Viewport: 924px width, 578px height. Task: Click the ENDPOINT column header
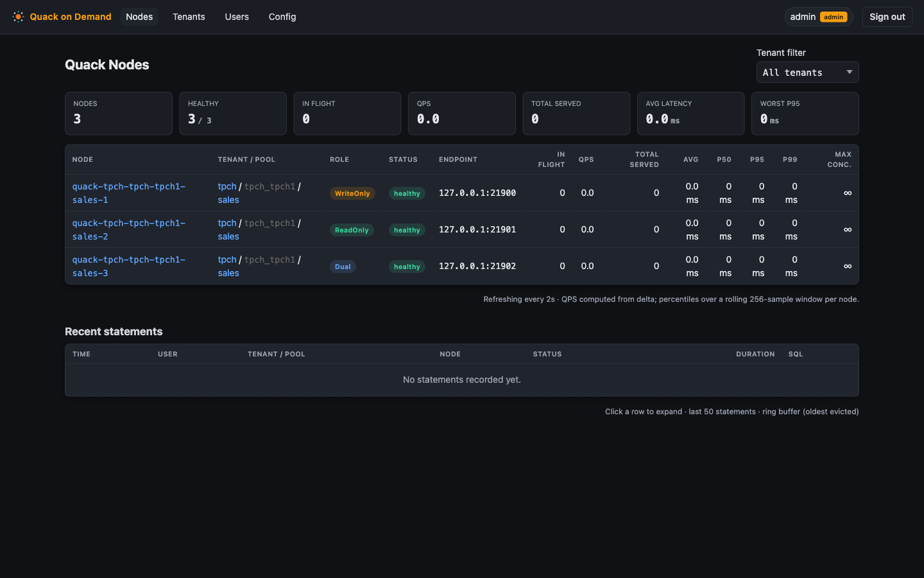tap(458, 159)
